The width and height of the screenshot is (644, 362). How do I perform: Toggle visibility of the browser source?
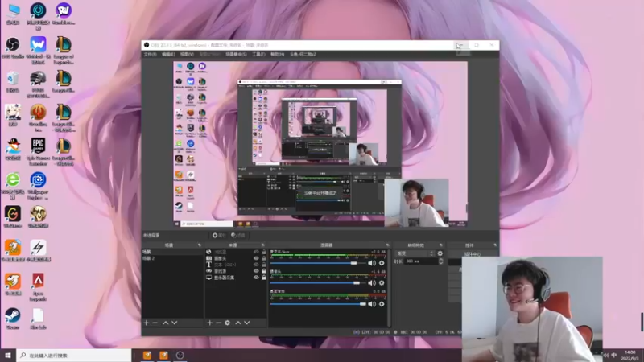click(256, 252)
